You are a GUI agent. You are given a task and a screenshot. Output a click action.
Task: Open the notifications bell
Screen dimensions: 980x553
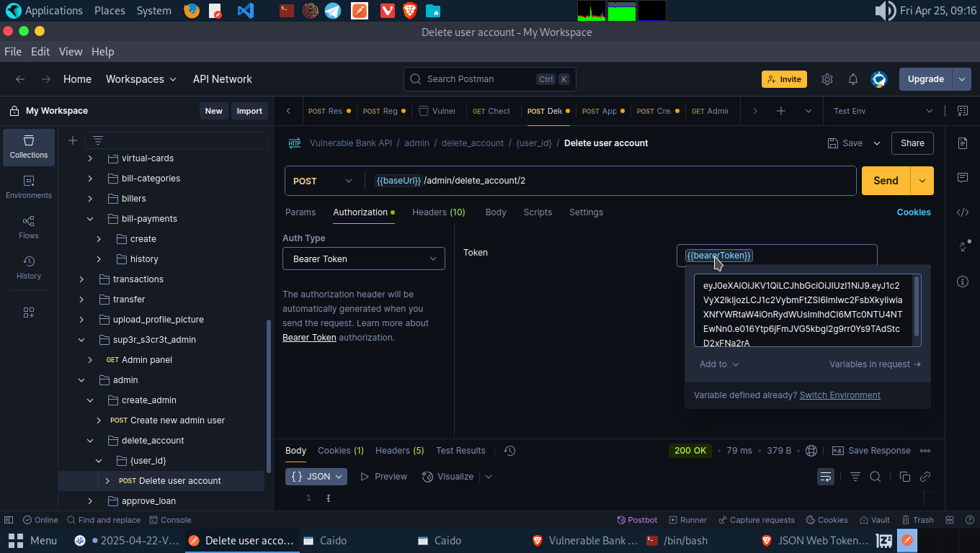coord(853,79)
